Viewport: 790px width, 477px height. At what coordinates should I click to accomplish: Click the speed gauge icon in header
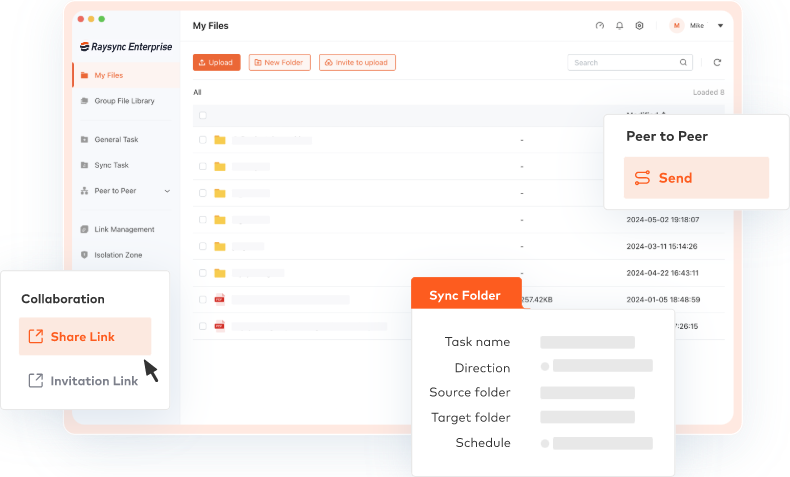[x=599, y=26]
